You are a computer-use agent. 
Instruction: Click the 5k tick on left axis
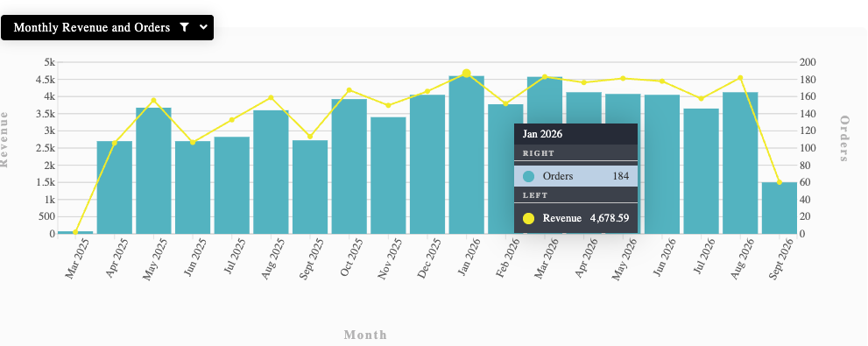point(49,62)
